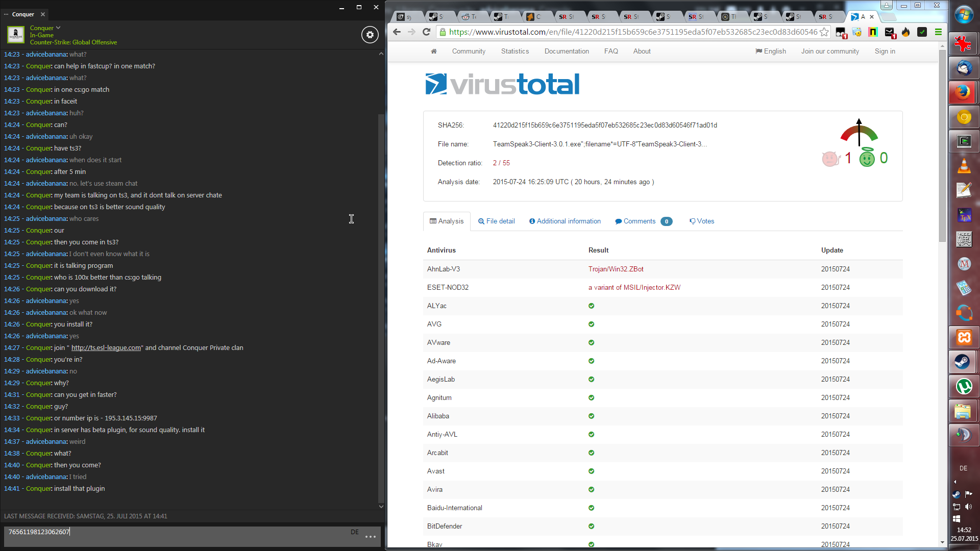Open the English language selector

pyautogui.click(x=771, y=52)
